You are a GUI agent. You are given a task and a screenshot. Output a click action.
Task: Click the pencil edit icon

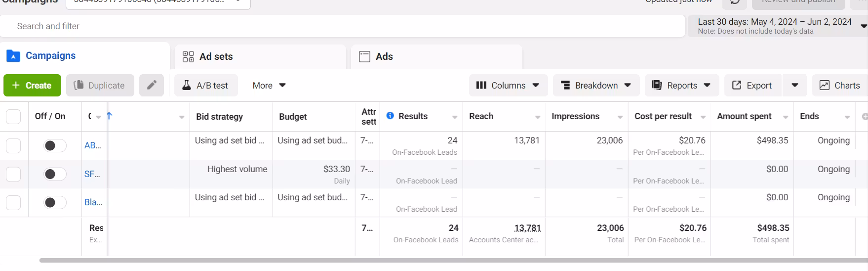coord(152,85)
